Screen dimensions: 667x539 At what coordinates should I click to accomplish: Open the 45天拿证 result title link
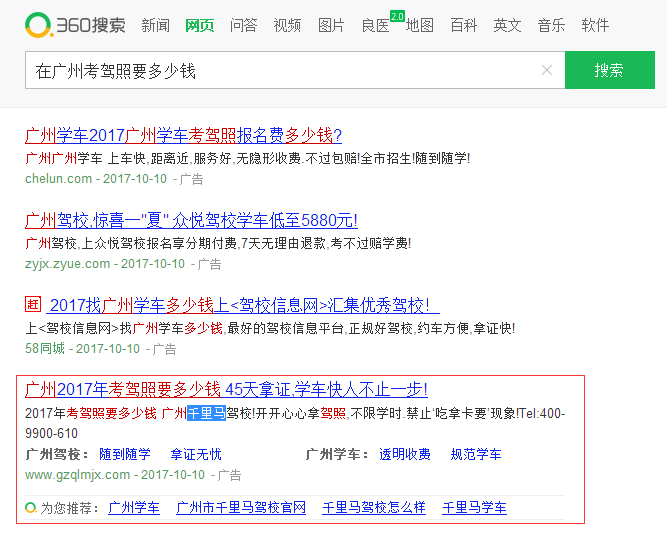pyautogui.click(x=226, y=389)
